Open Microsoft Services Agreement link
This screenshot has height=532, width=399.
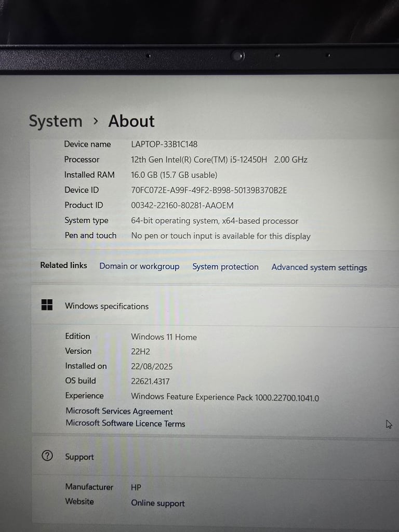[x=119, y=411]
